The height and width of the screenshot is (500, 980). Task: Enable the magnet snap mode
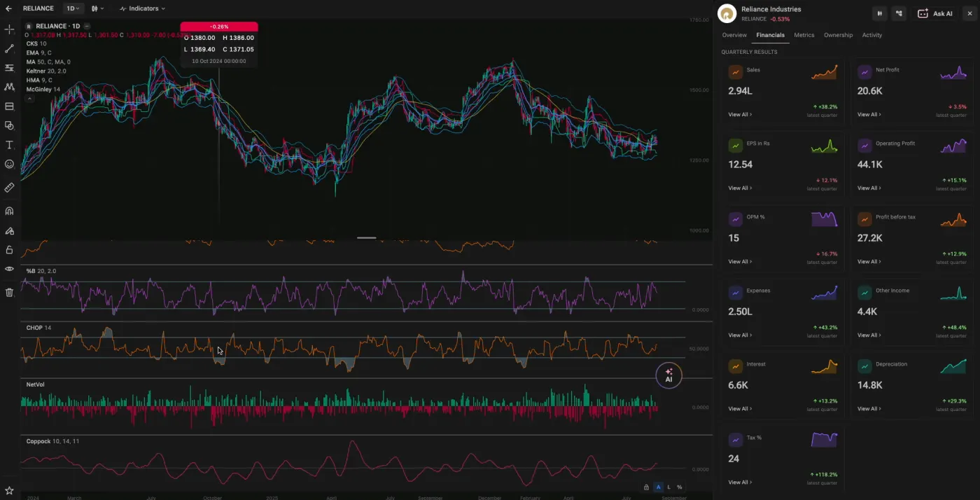(9, 211)
